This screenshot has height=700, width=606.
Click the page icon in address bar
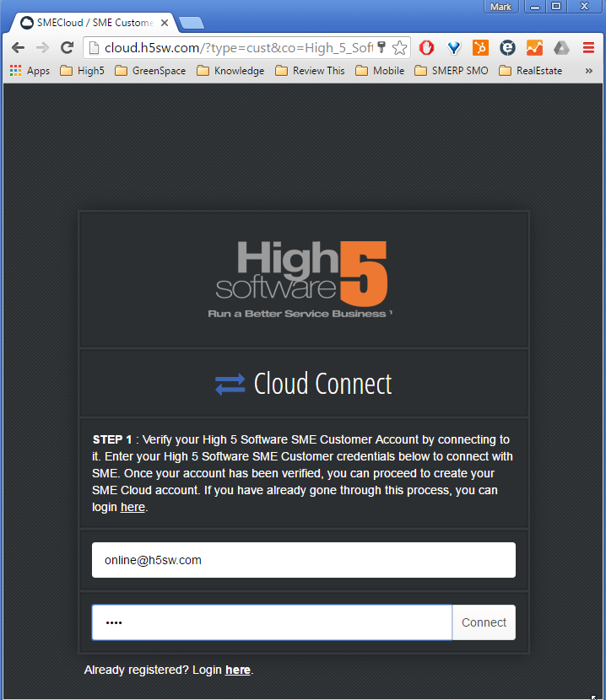click(x=94, y=47)
